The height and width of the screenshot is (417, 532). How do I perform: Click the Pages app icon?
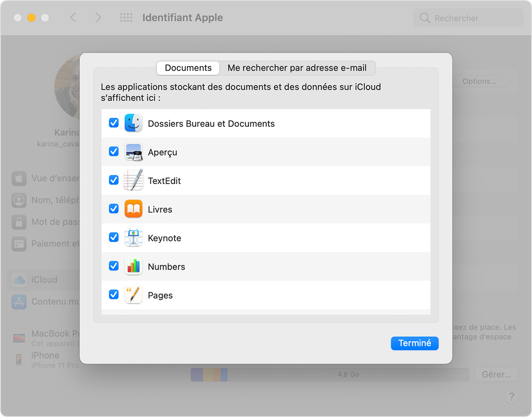coord(133,295)
